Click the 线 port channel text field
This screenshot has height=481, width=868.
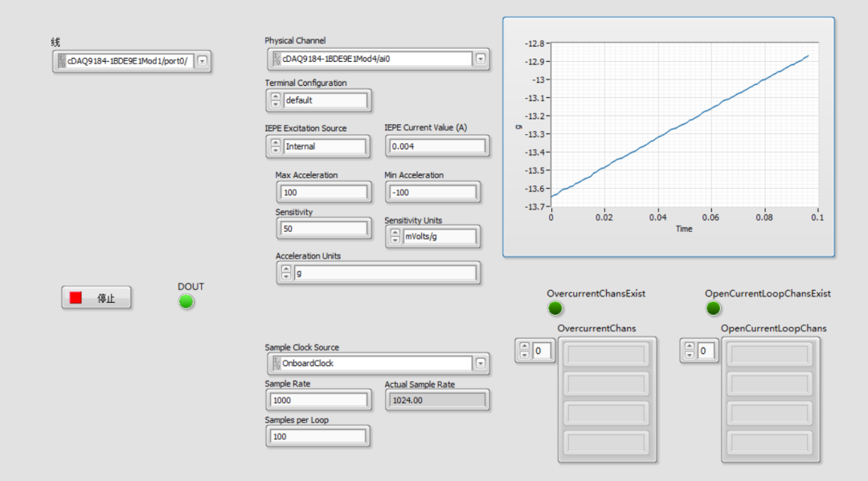pyautogui.click(x=125, y=61)
